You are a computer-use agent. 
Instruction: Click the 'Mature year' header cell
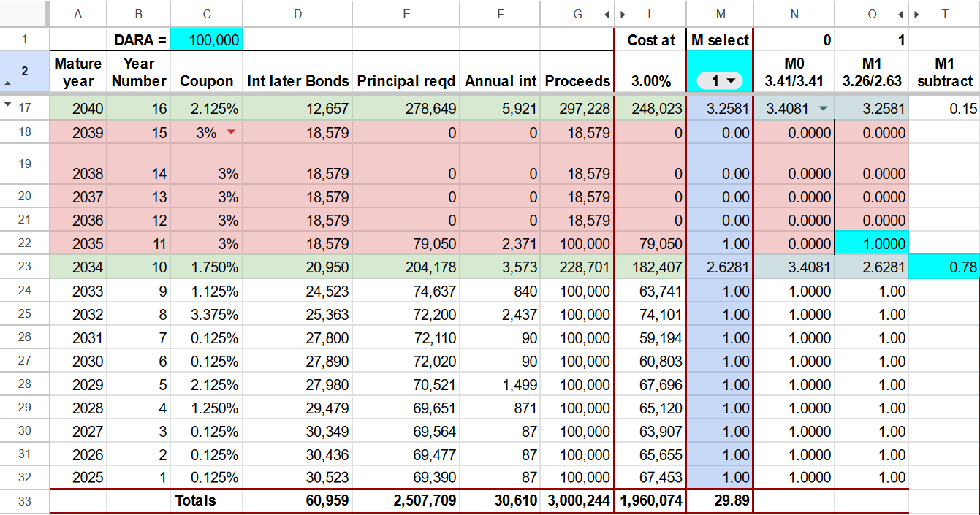click(78, 72)
